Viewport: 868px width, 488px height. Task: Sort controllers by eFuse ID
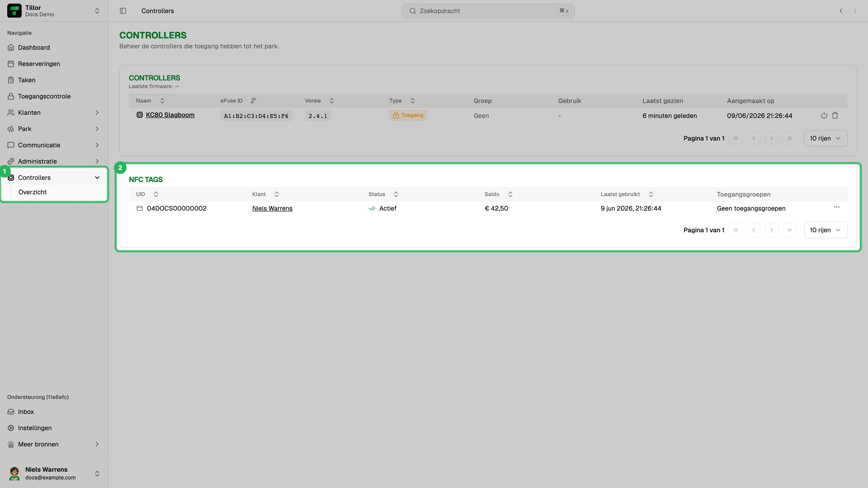(238, 101)
